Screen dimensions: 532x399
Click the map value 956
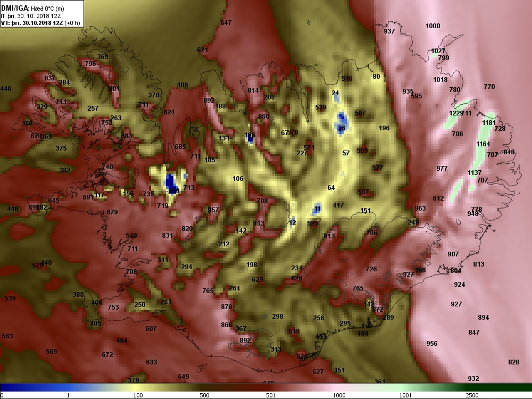431,344
